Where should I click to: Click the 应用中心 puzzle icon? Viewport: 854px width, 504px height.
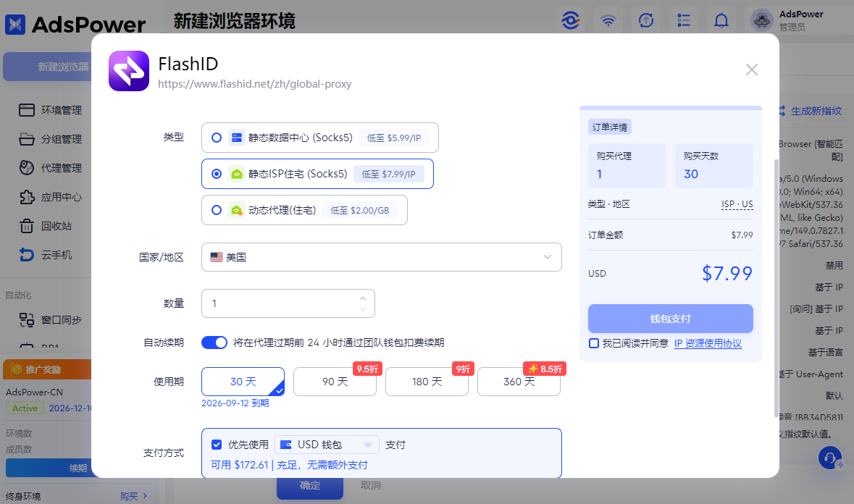(27, 197)
